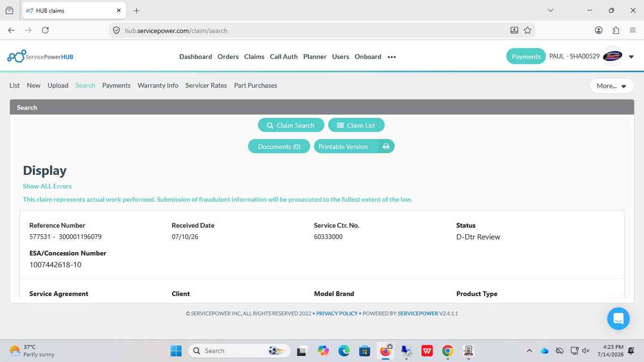Click the printer icon on Printable Version
This screenshot has height=362, width=644.
point(386,147)
